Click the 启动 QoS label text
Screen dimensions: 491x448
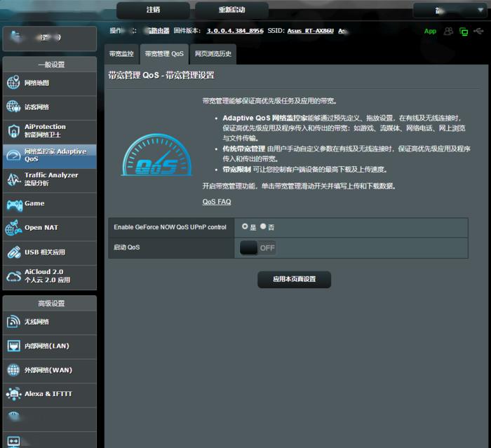127,247
